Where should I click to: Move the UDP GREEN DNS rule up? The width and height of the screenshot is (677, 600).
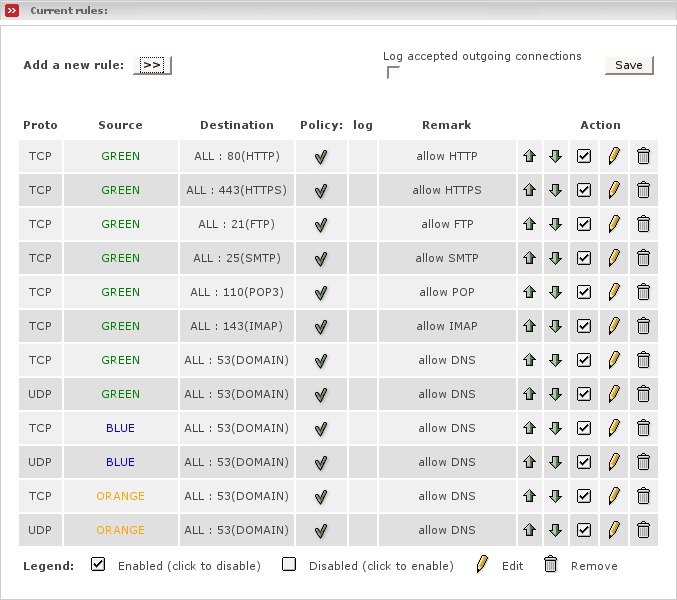(x=530, y=394)
